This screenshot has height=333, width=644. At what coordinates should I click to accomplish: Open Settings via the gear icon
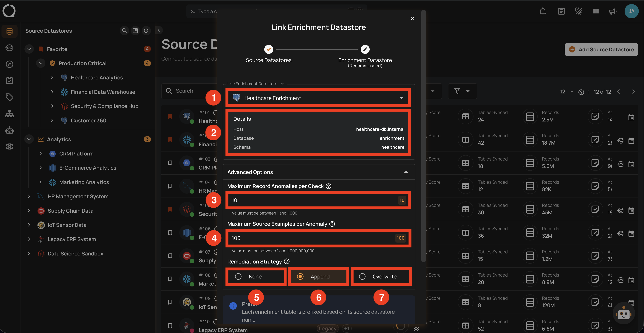9,147
